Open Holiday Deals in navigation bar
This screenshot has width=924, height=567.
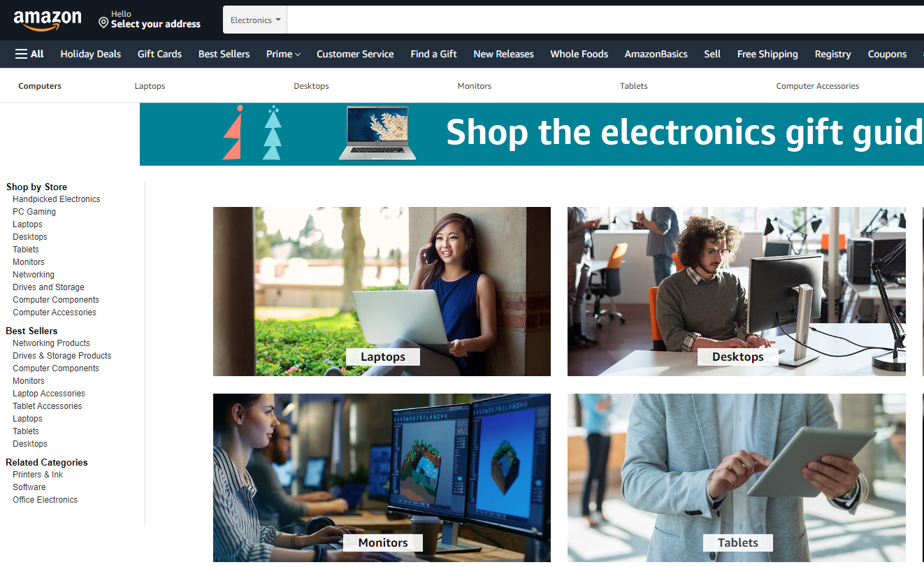91,54
